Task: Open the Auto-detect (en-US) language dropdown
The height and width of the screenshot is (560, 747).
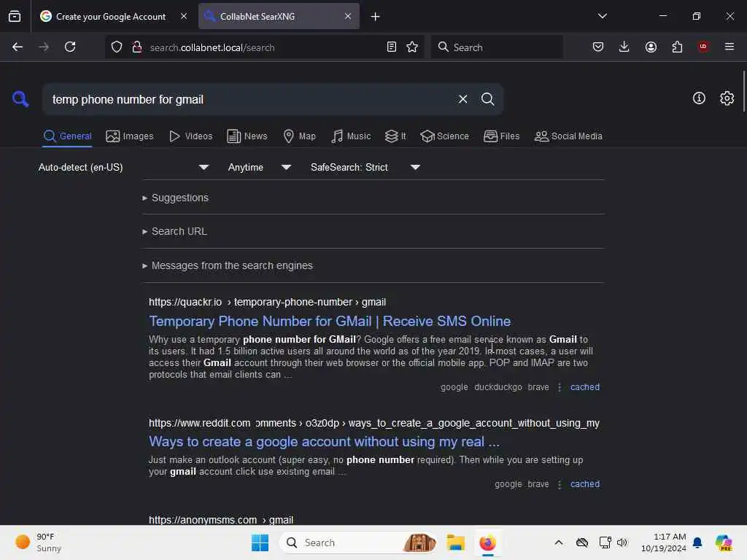Action: click(x=124, y=167)
